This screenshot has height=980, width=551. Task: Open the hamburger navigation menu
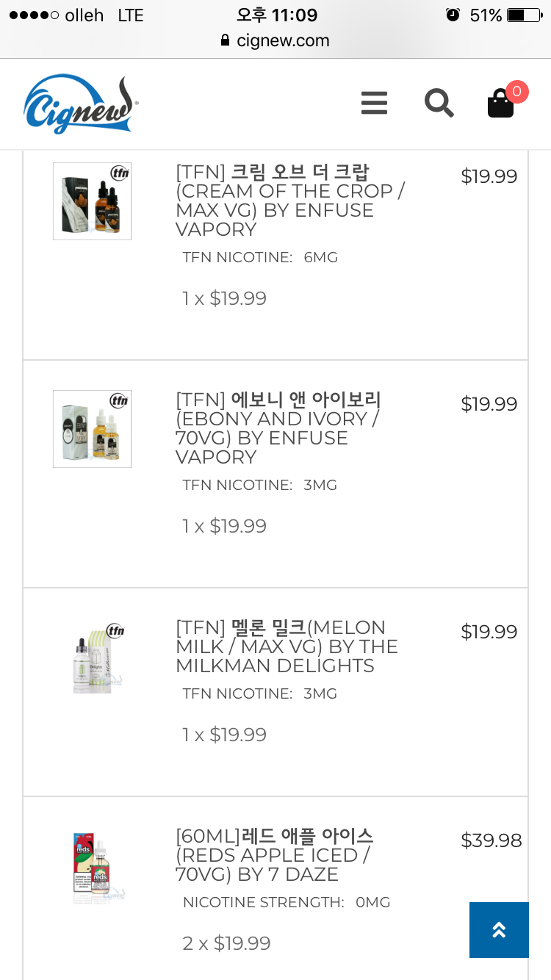[x=374, y=103]
